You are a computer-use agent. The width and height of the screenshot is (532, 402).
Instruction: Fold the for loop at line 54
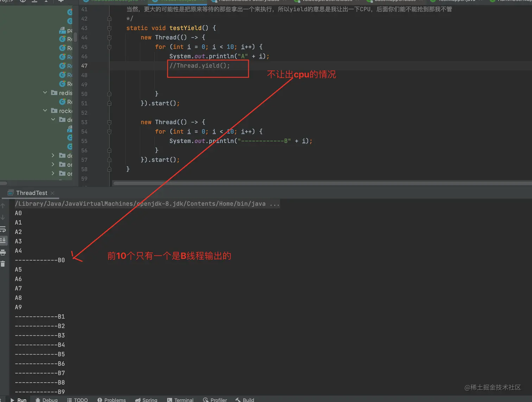[x=109, y=132]
